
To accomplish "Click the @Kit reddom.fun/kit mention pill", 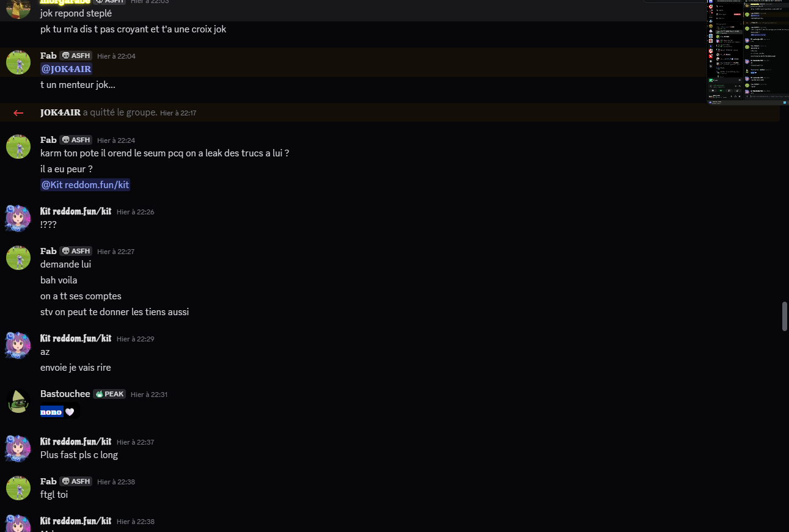I will pos(85,184).
